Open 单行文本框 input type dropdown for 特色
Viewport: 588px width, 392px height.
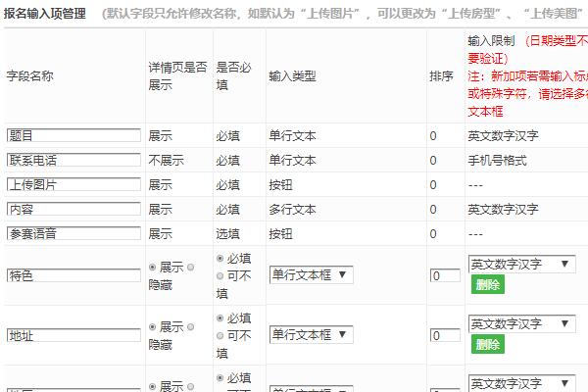312,275
